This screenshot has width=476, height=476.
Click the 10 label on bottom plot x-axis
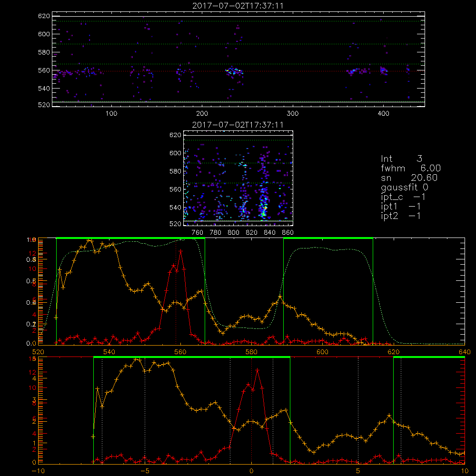tap(465, 471)
